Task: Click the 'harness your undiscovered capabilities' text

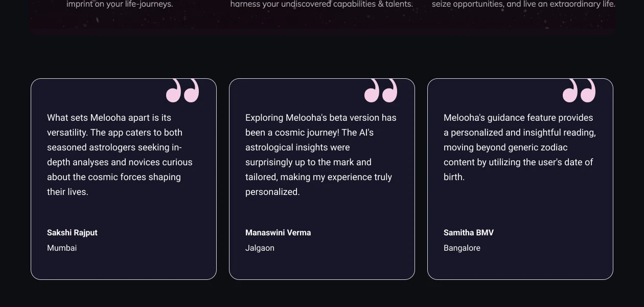Action: [x=321, y=4]
